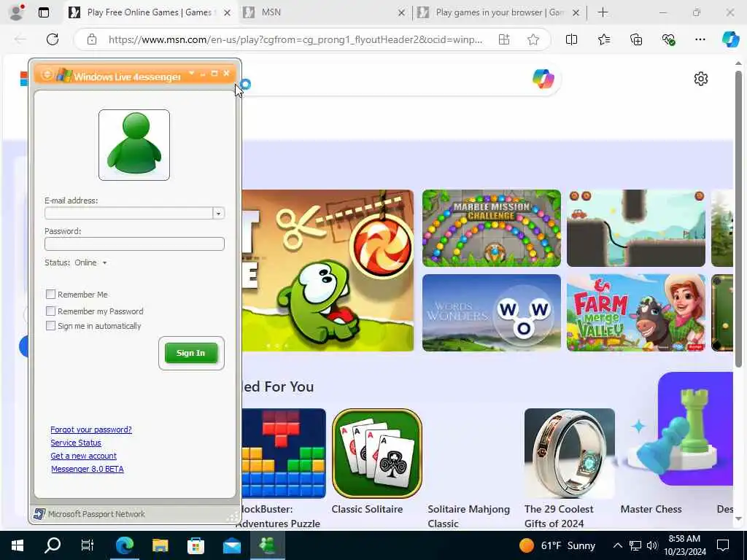Click the Microsoft Passport Network label
Image resolution: width=747 pixels, height=560 pixels.
point(96,514)
